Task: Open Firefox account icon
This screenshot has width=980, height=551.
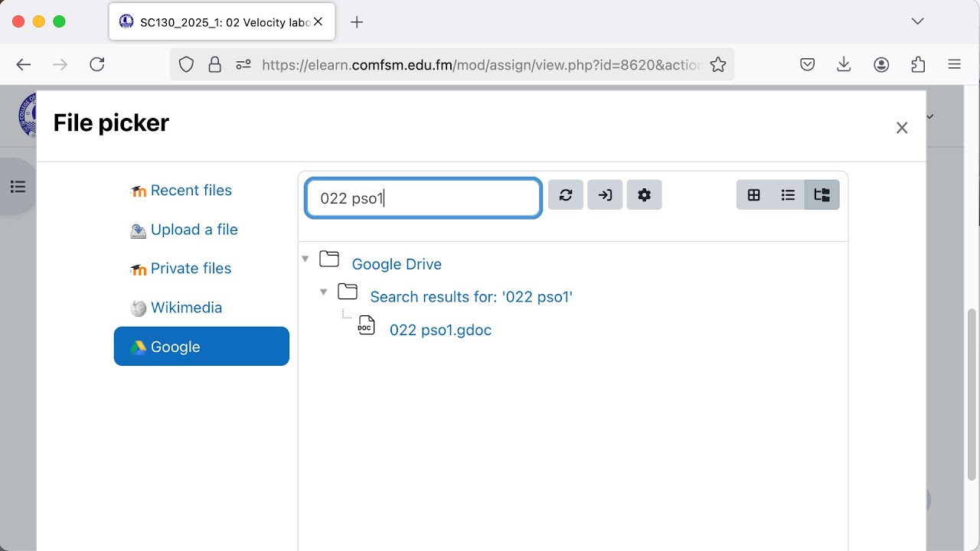Action: tap(881, 65)
